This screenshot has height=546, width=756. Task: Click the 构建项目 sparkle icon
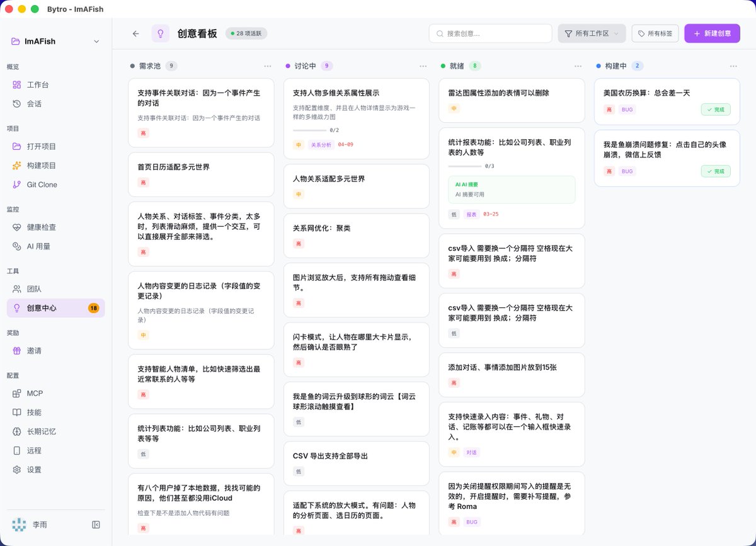17,165
